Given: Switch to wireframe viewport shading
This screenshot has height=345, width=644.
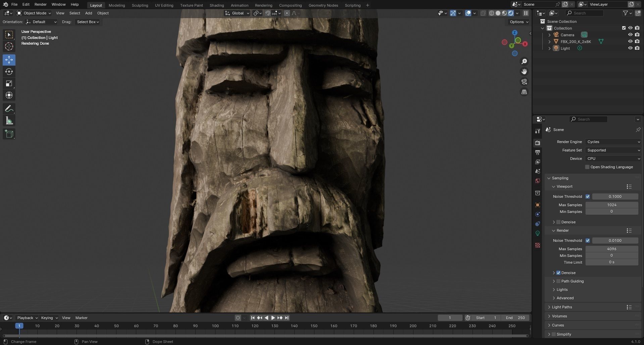Looking at the screenshot, I should 492,13.
